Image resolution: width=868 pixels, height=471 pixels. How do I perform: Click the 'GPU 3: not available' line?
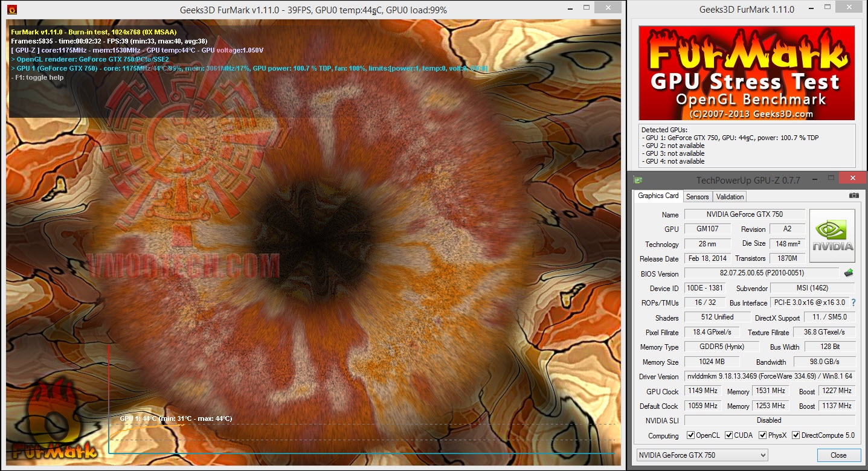coord(673,153)
